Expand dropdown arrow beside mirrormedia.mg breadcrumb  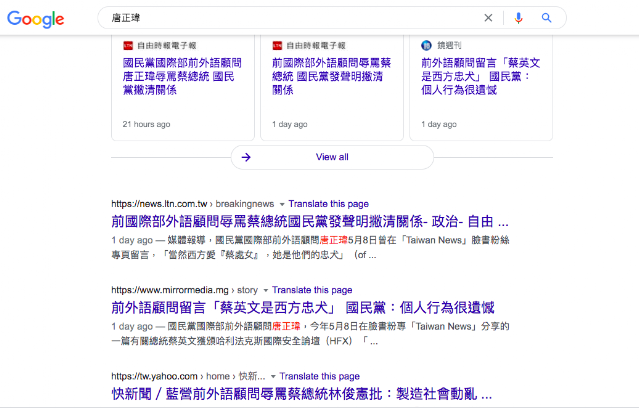[x=266, y=291]
